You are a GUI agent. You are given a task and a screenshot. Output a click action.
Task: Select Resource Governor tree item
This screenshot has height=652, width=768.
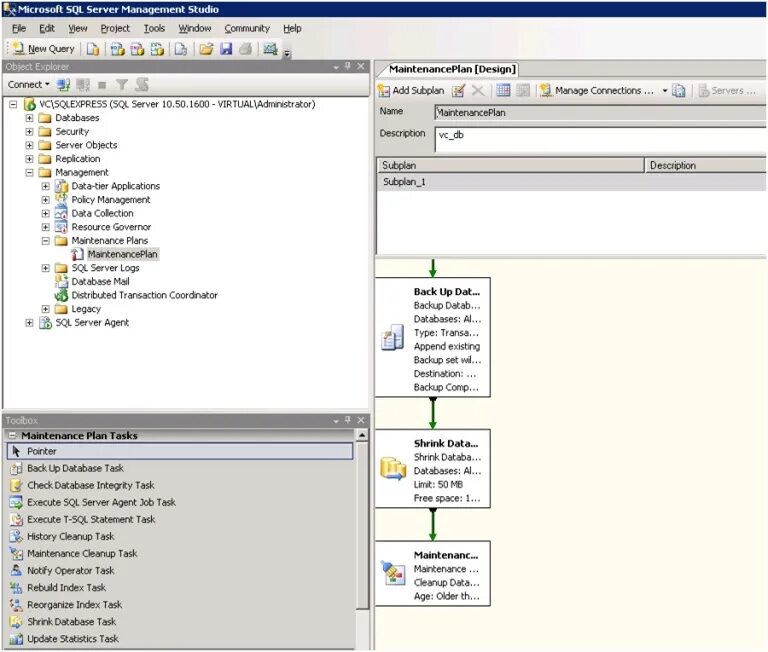pos(111,227)
